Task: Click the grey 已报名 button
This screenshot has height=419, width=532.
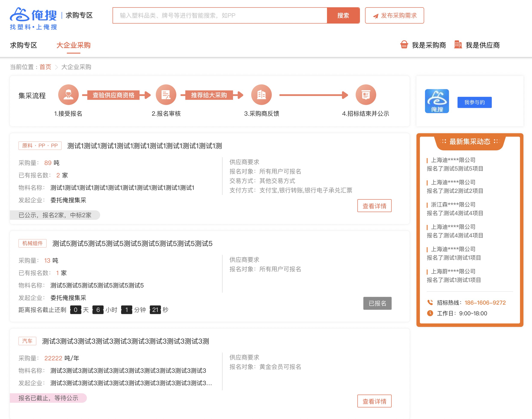Action: pyautogui.click(x=377, y=303)
